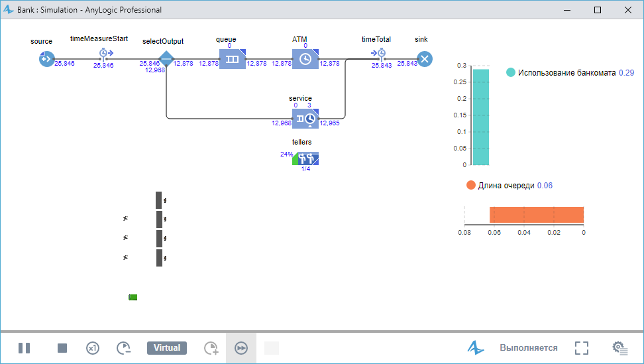This screenshot has width=644, height=364.
Task: Click the AnyLogic logo in status bar
Action: click(476, 348)
